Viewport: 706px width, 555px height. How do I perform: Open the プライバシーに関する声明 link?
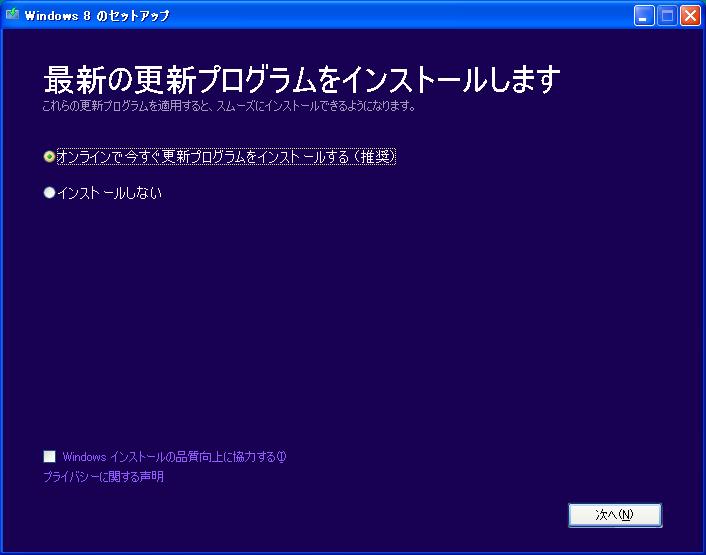[104, 476]
